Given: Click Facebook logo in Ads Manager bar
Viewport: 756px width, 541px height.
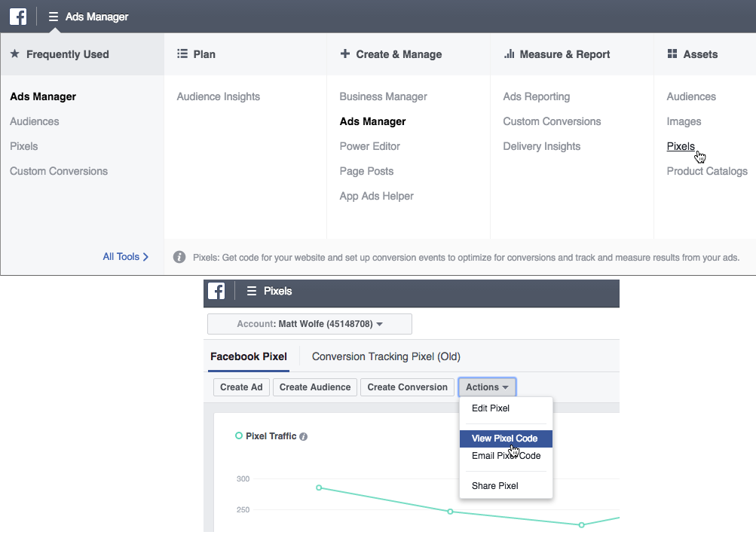Looking at the screenshot, I should point(18,17).
